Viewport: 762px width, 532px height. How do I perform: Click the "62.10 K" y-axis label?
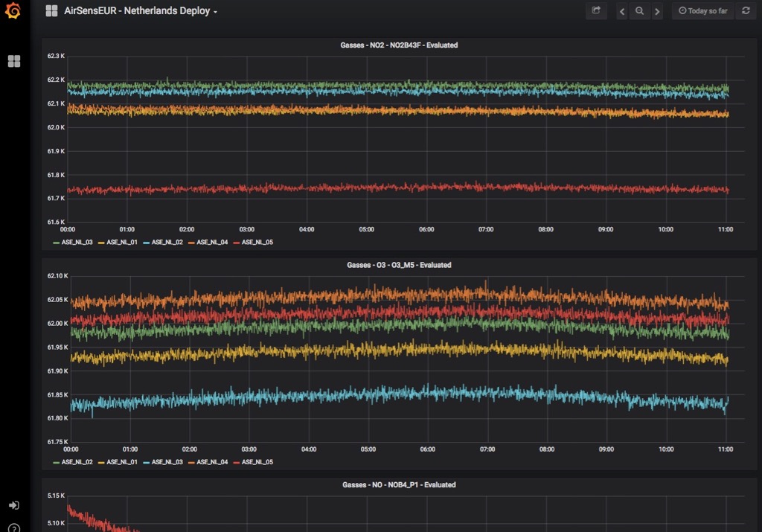[x=57, y=276]
